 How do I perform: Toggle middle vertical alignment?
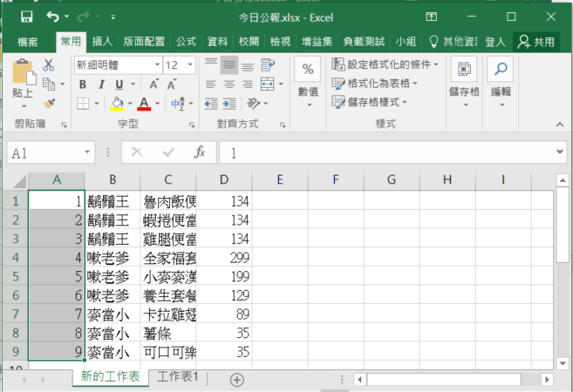point(229,65)
